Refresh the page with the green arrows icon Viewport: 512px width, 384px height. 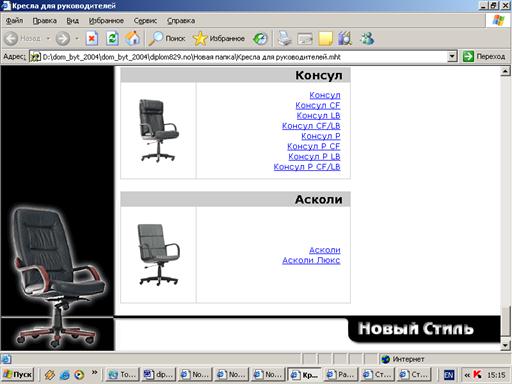[x=112, y=39]
